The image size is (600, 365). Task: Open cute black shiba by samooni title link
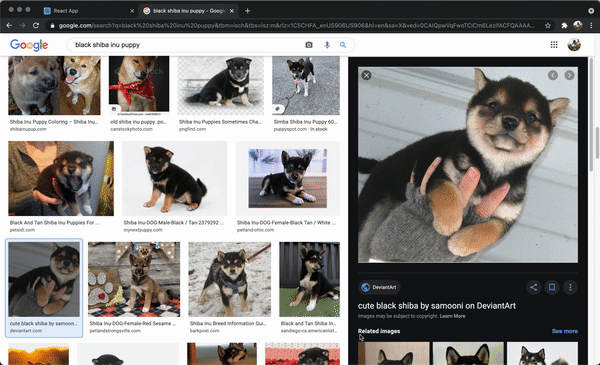[x=437, y=306]
